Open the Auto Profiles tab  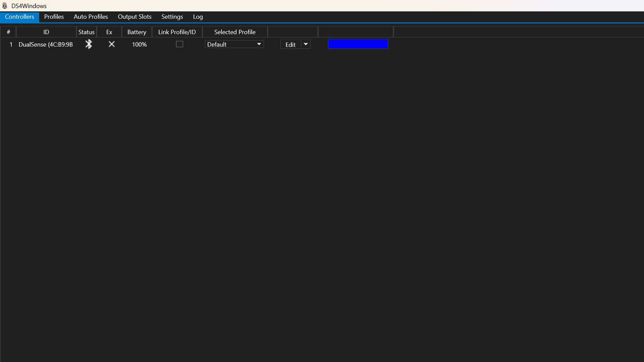pyautogui.click(x=91, y=17)
